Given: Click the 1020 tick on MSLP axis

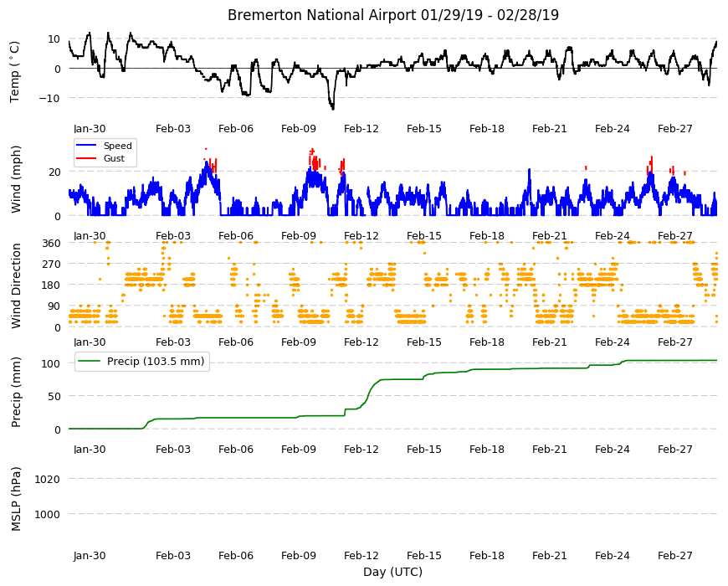Looking at the screenshot, I should click(x=48, y=479).
